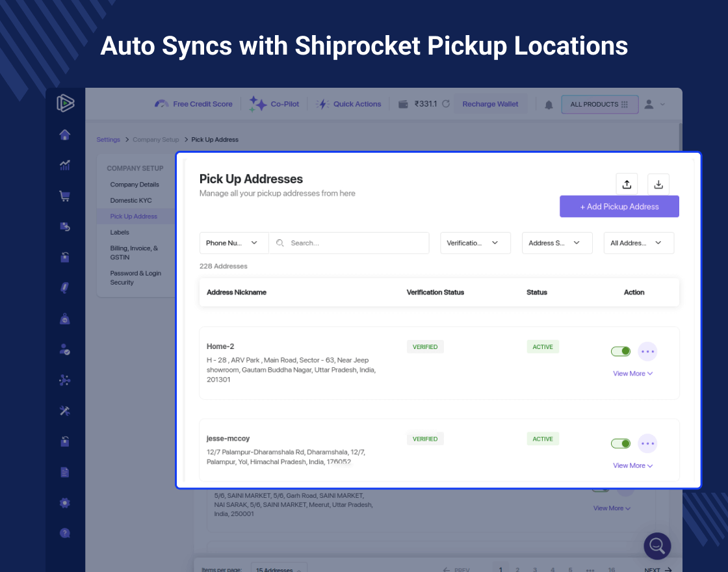Click the download addresses icon
The image size is (728, 572).
[658, 184]
